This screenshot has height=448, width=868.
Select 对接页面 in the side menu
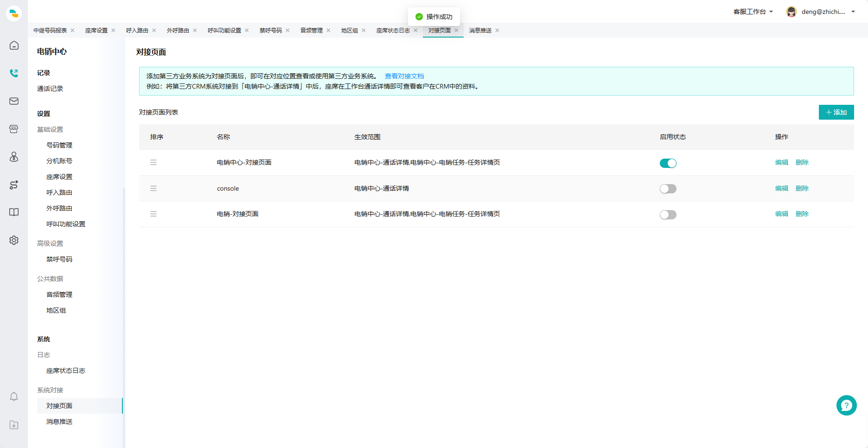[80, 406]
